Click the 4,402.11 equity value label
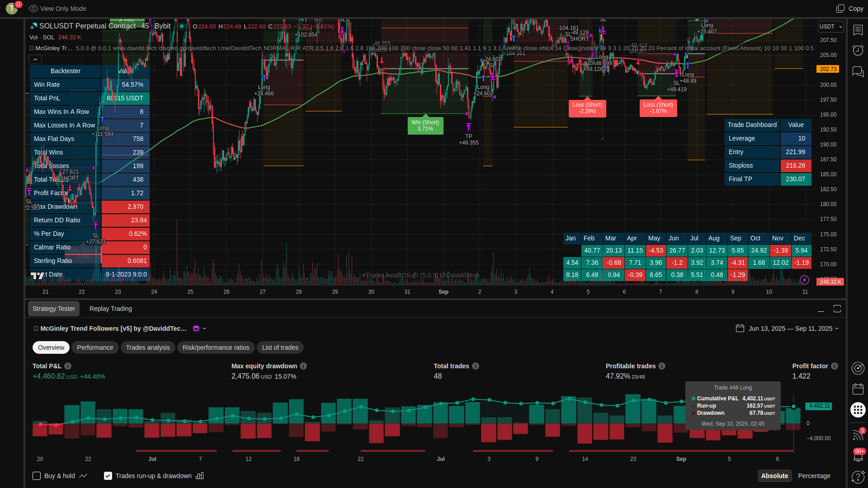The image size is (868, 488). (x=820, y=406)
